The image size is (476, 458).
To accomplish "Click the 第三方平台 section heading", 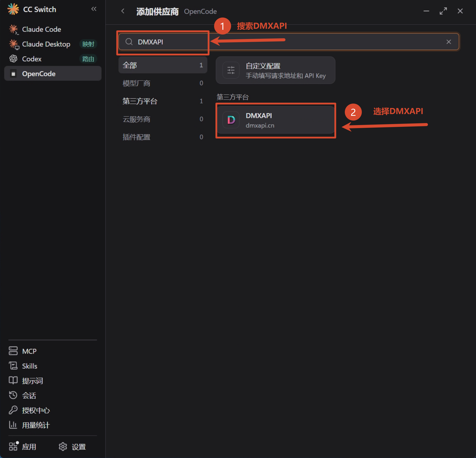I will 233,97.
